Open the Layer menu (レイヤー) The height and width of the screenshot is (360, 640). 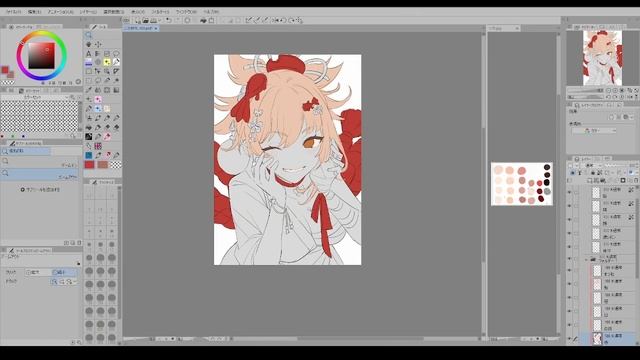88,12
